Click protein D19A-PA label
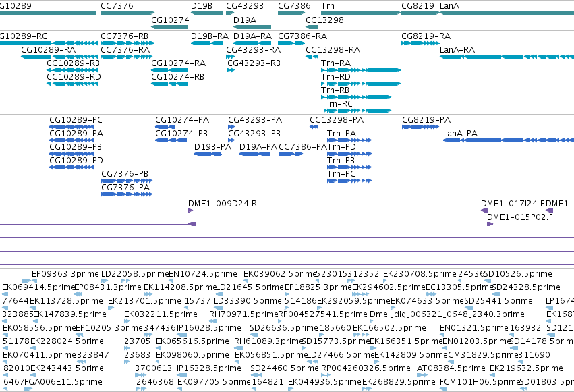Screen dimensions: 574x392 coord(258,147)
